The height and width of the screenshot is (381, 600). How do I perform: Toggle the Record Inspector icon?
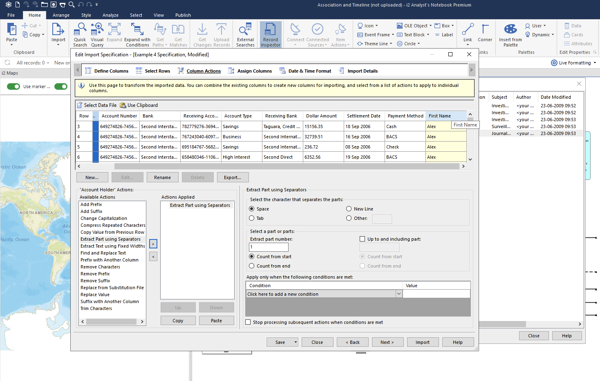270,29
